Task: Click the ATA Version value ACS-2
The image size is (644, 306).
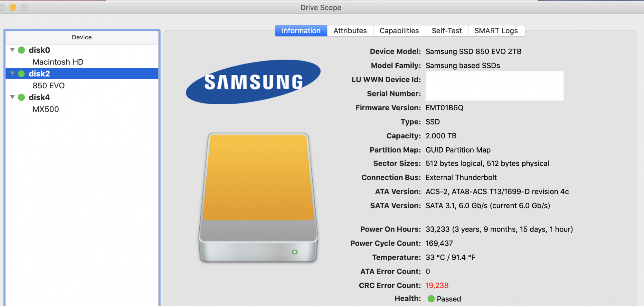Action: (x=437, y=192)
